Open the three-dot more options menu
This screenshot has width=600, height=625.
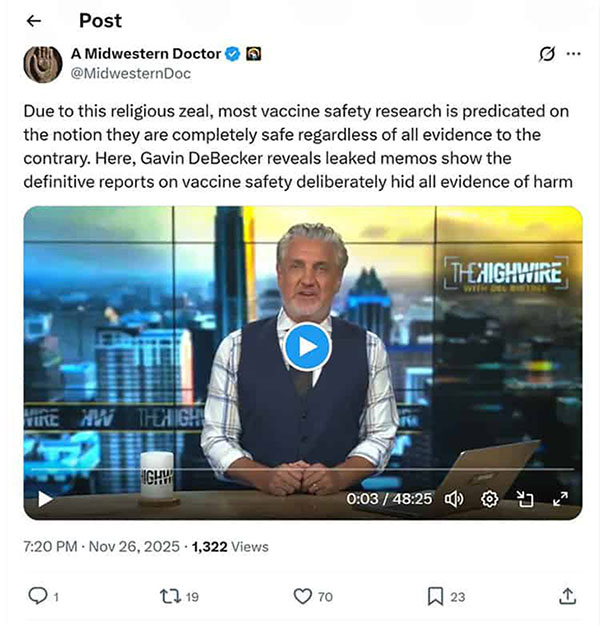click(573, 54)
